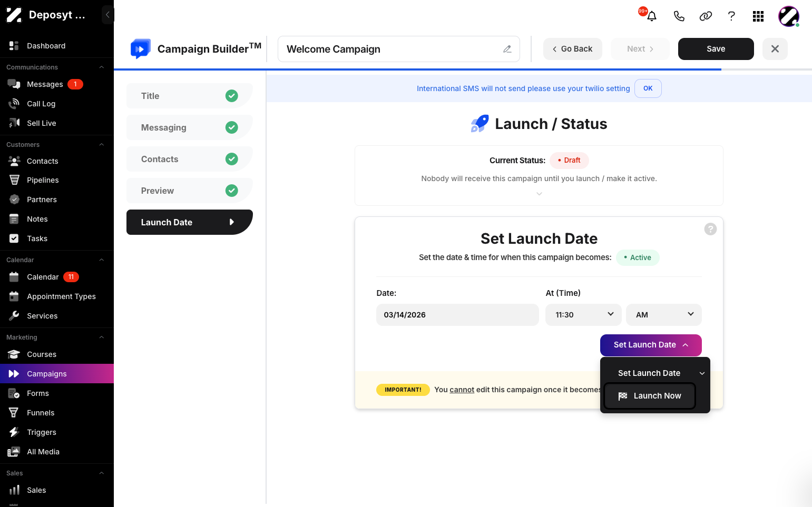The width and height of the screenshot is (812, 507).
Task: Open Pipelines in sidebar
Action: click(57, 180)
